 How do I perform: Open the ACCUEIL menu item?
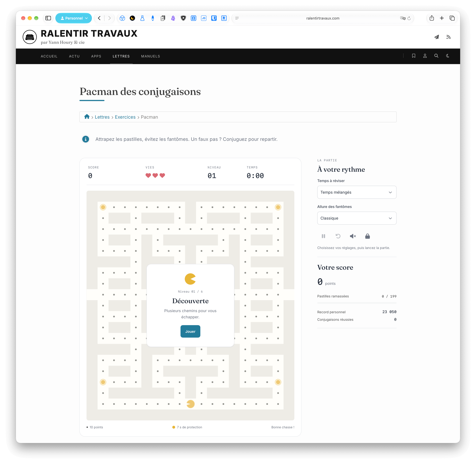click(x=49, y=56)
